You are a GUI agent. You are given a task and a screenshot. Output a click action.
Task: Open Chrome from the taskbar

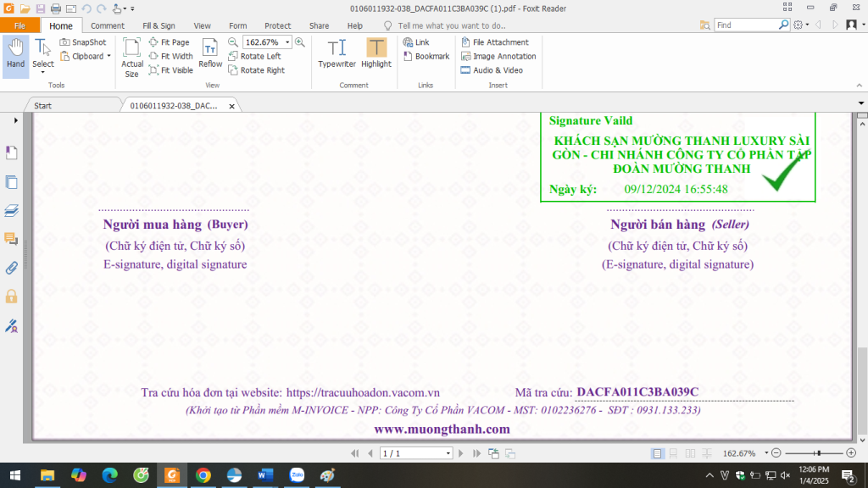pos(203,475)
